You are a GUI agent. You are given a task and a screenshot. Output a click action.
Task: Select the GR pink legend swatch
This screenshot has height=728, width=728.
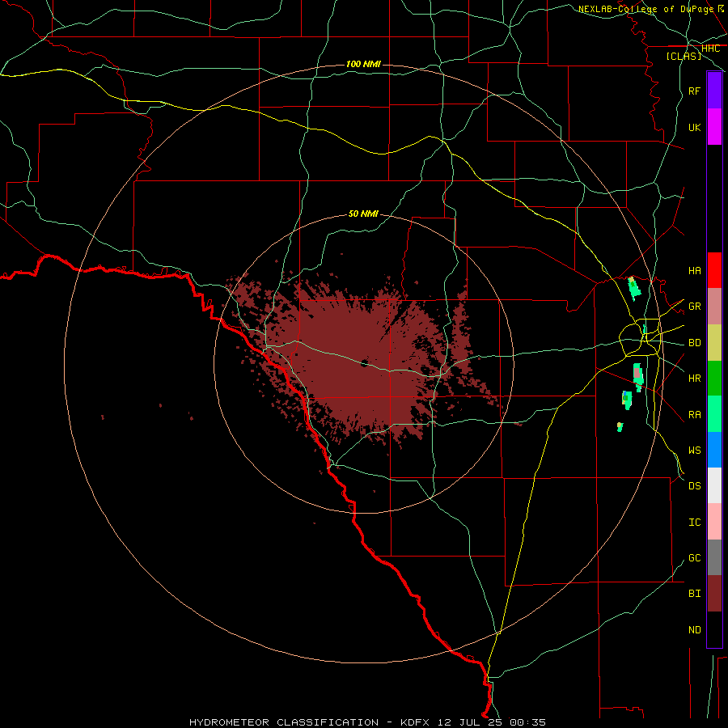(x=714, y=306)
